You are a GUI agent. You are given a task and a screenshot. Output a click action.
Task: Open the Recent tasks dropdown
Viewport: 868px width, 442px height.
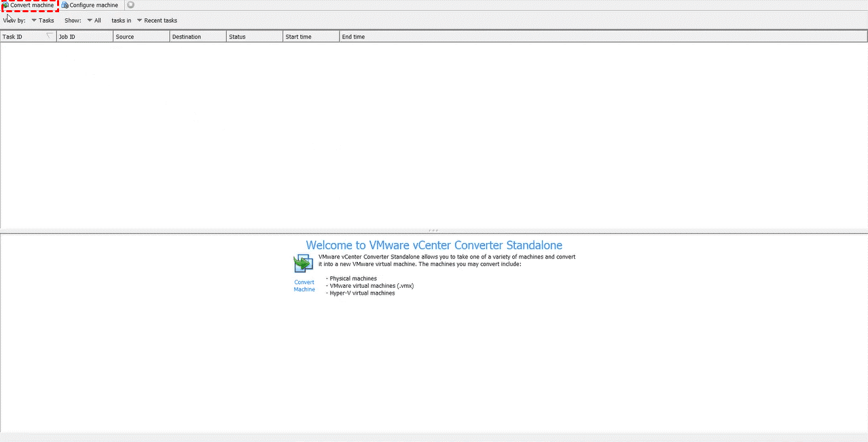(x=157, y=20)
